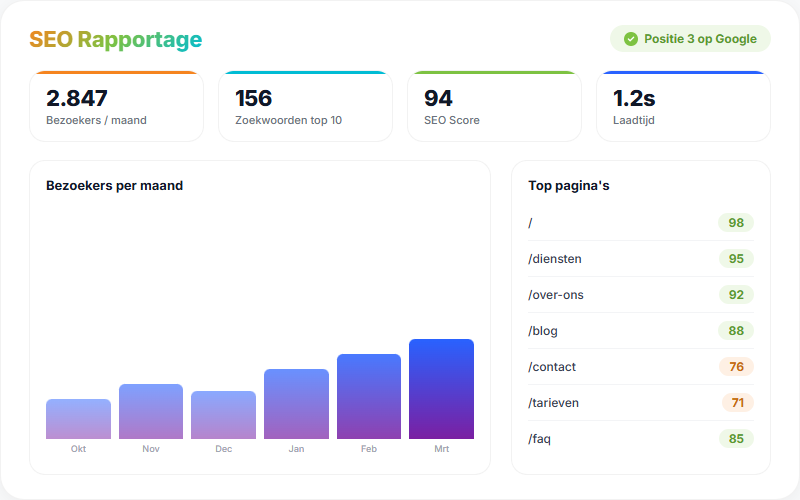Open the /diensten page row
The width and height of the screenshot is (800, 500).
[640, 259]
